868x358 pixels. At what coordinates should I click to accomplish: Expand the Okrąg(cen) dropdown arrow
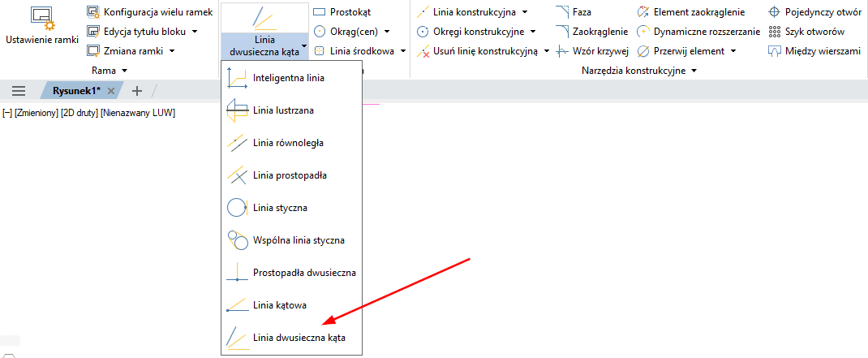[386, 32]
